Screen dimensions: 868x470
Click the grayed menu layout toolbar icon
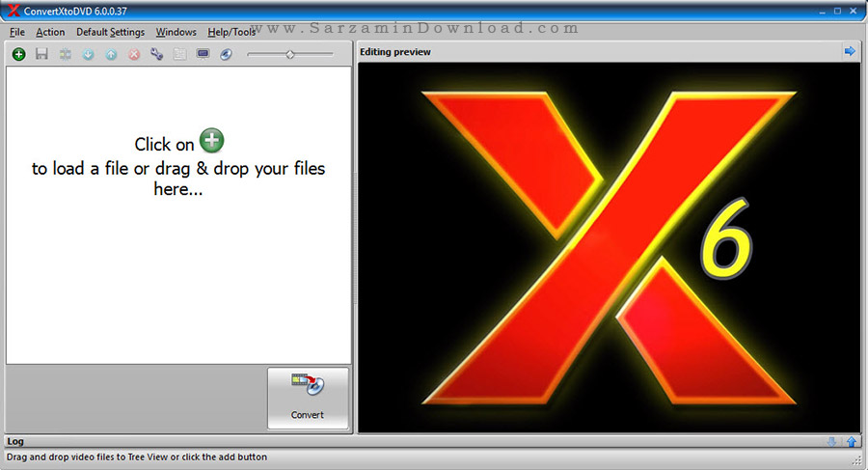point(180,54)
